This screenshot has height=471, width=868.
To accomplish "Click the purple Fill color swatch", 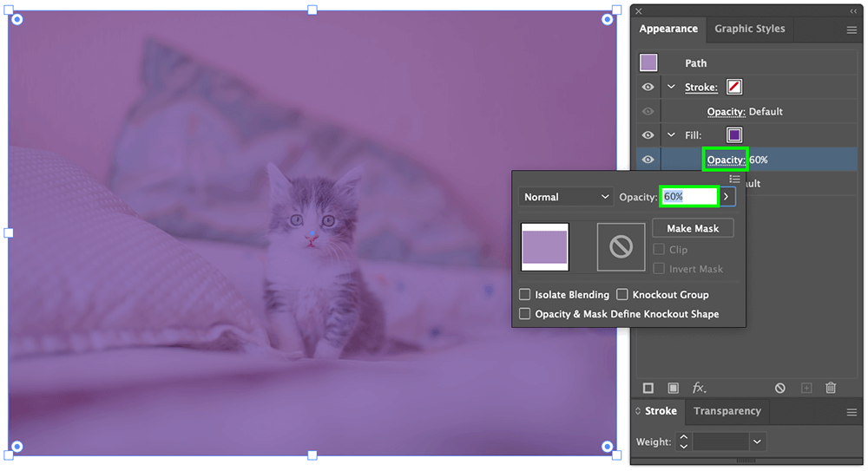I will point(734,134).
